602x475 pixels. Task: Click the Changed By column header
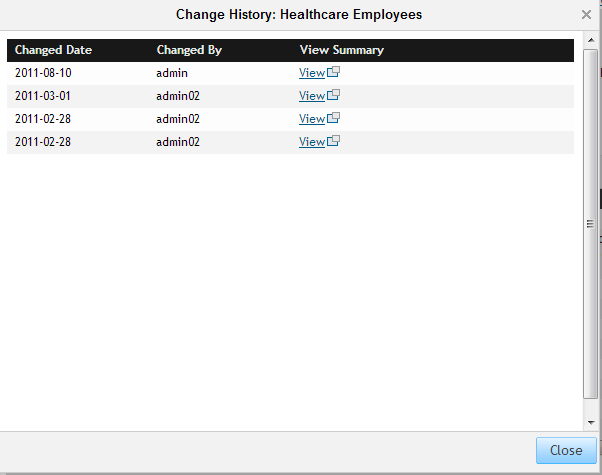coord(189,50)
